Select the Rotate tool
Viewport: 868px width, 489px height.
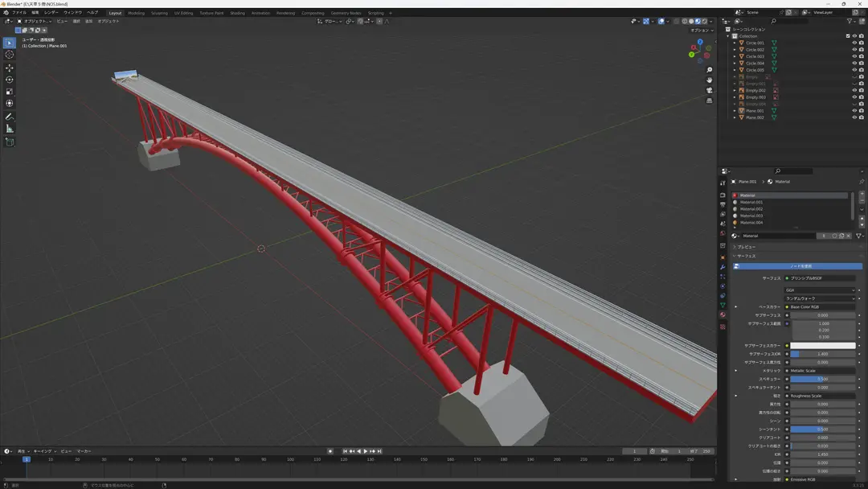coord(10,80)
